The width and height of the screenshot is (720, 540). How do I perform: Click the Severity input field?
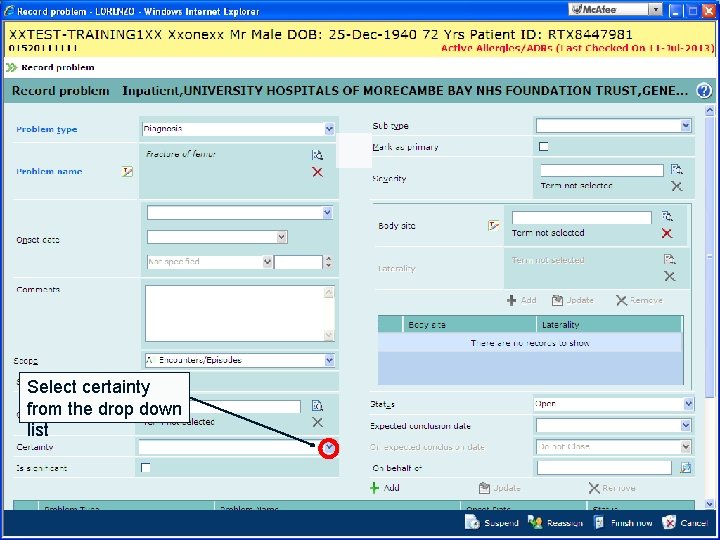click(602, 170)
